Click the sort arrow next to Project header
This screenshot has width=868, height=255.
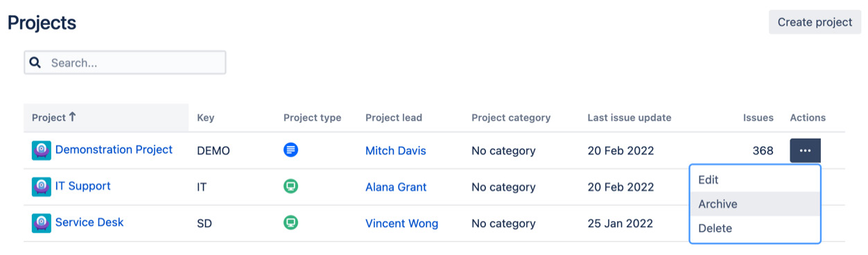click(73, 117)
